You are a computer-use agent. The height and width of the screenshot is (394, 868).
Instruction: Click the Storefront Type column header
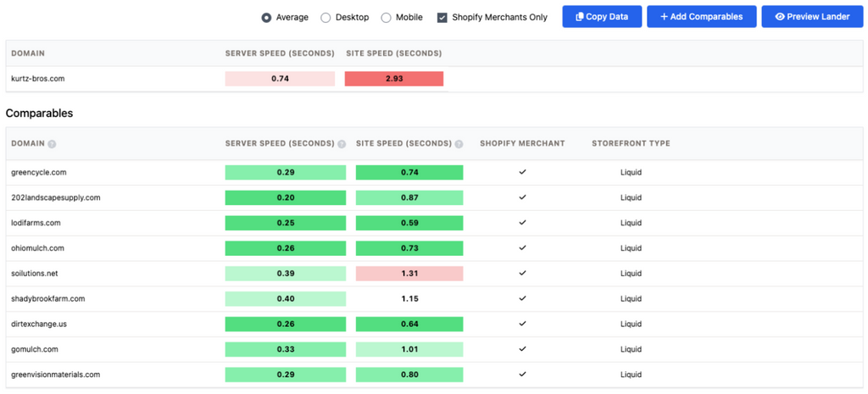(x=631, y=144)
